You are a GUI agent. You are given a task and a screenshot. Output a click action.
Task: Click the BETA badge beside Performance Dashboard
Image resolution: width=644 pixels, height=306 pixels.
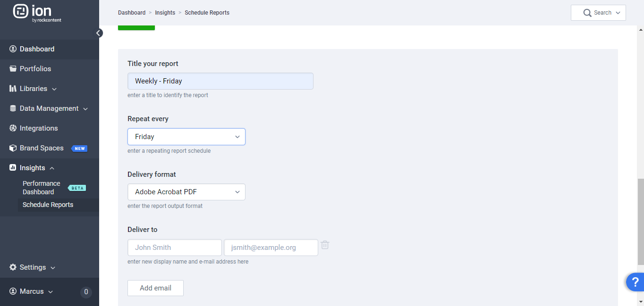(77, 188)
